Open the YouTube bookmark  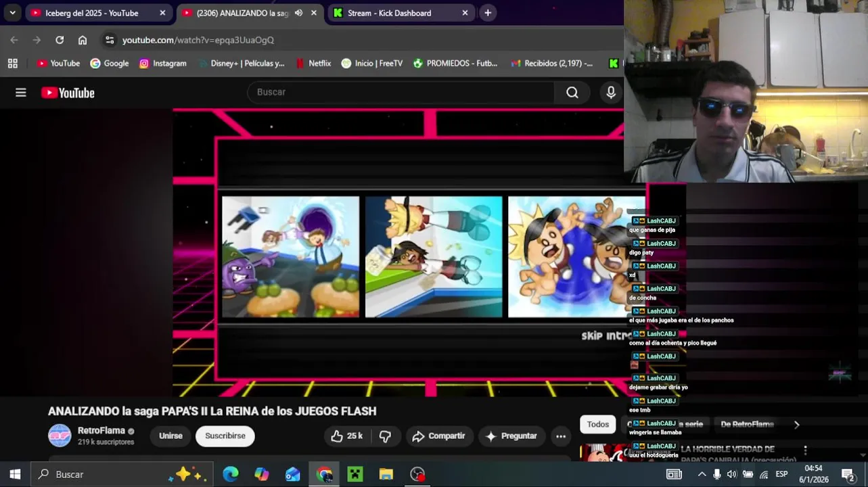click(x=58, y=63)
